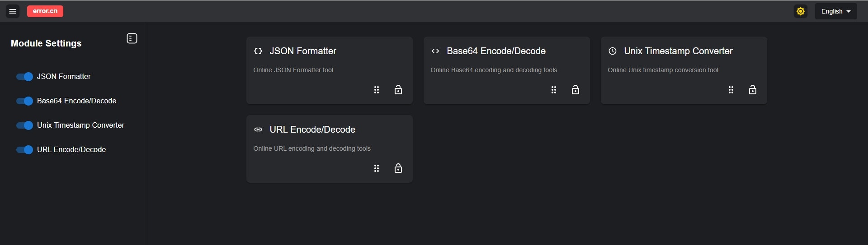Open the hamburger menu icon
The height and width of the screenshot is (245, 868).
[x=13, y=11]
